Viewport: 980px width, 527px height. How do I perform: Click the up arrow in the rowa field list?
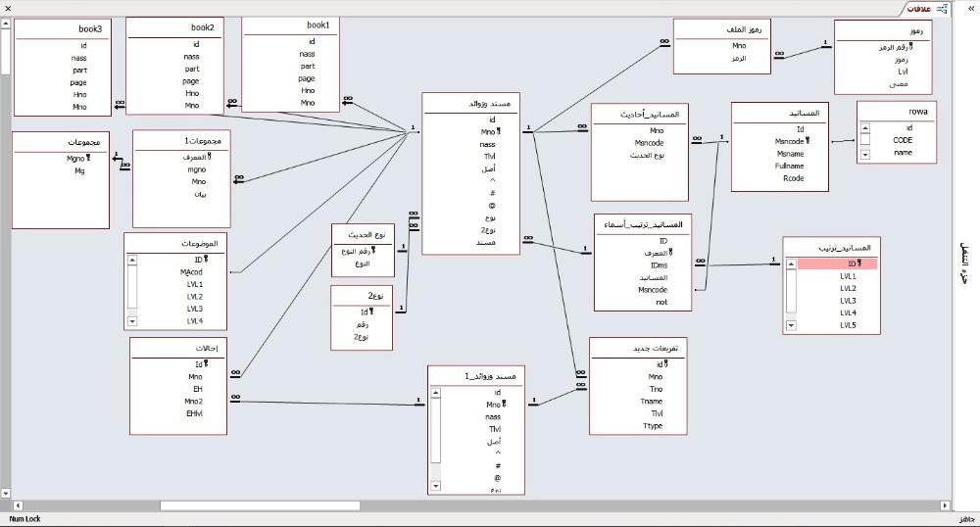coord(865,128)
